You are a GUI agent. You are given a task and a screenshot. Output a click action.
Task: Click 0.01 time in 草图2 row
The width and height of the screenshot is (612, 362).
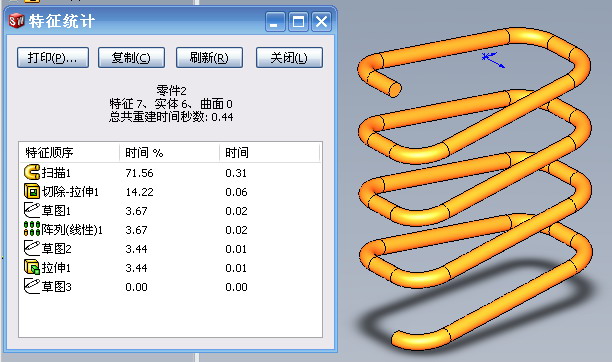236,249
